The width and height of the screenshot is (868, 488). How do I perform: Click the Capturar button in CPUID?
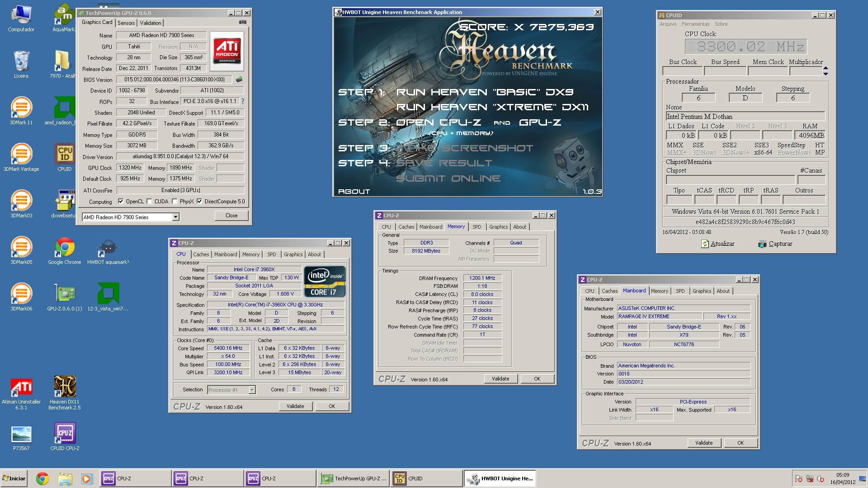[775, 244]
